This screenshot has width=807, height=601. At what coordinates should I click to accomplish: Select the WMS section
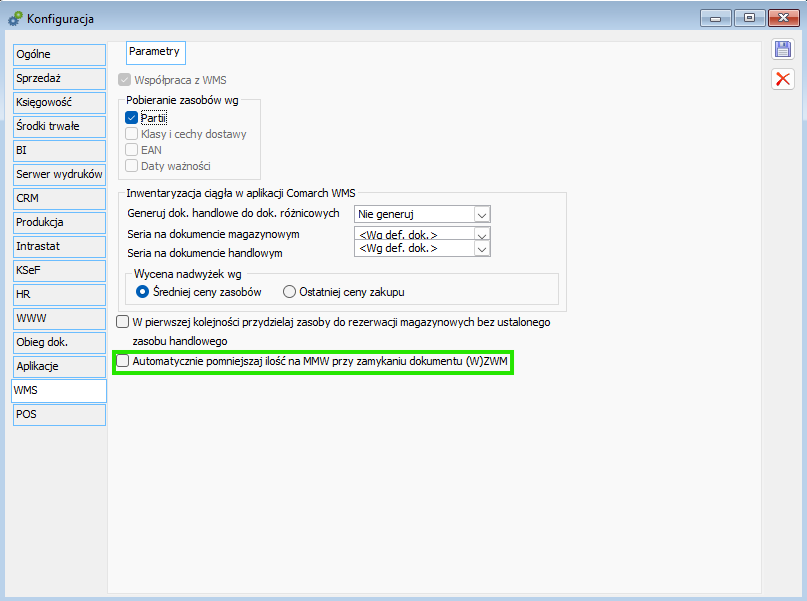click(59, 391)
